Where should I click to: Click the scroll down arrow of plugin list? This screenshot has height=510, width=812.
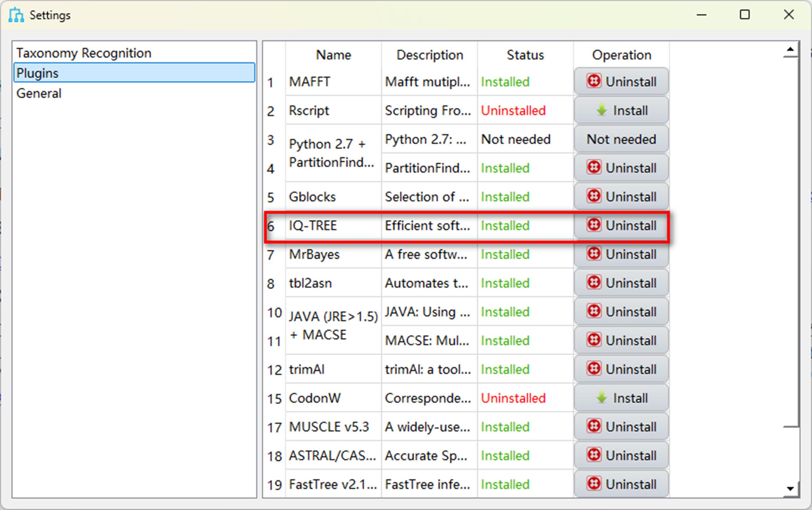click(x=790, y=489)
